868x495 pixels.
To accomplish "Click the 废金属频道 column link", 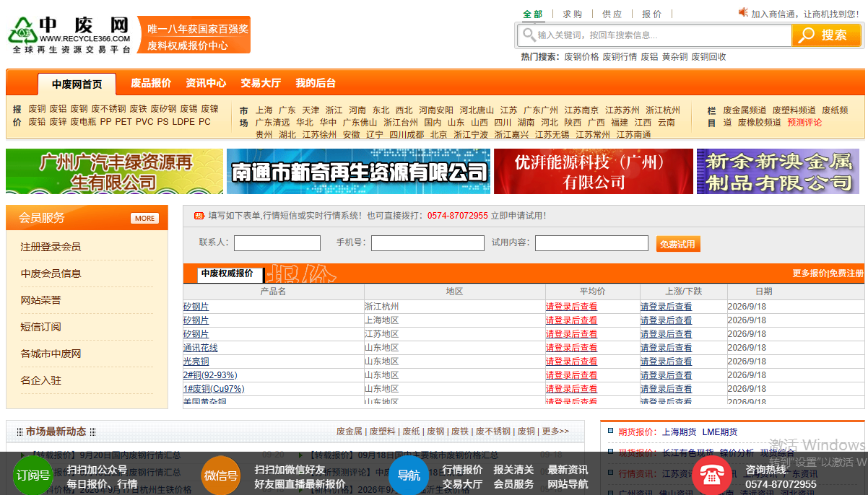I will (745, 110).
